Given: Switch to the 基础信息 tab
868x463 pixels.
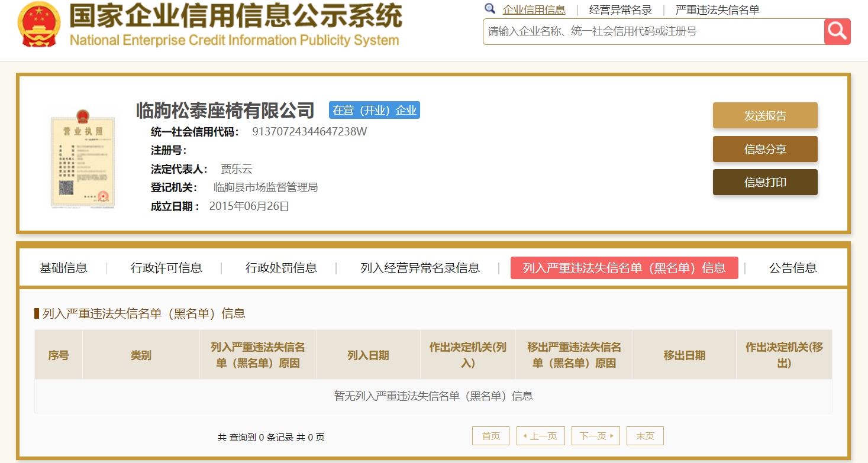Looking at the screenshot, I should 63,268.
